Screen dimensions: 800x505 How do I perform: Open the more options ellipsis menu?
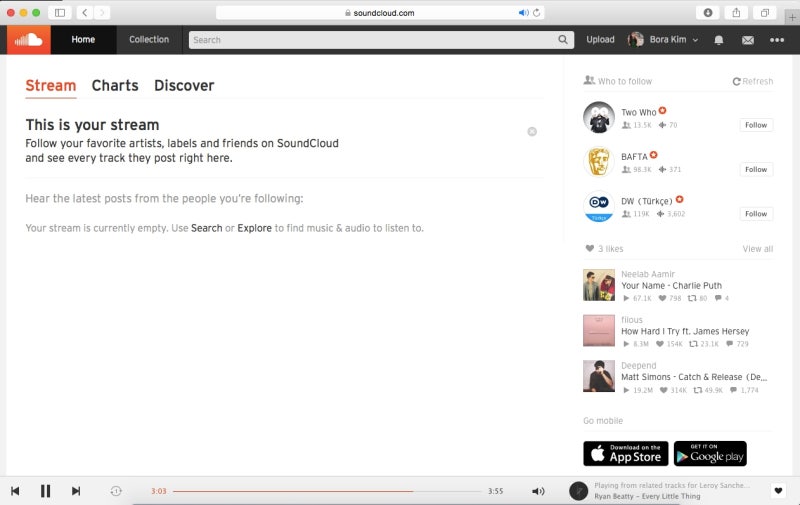[x=777, y=40]
